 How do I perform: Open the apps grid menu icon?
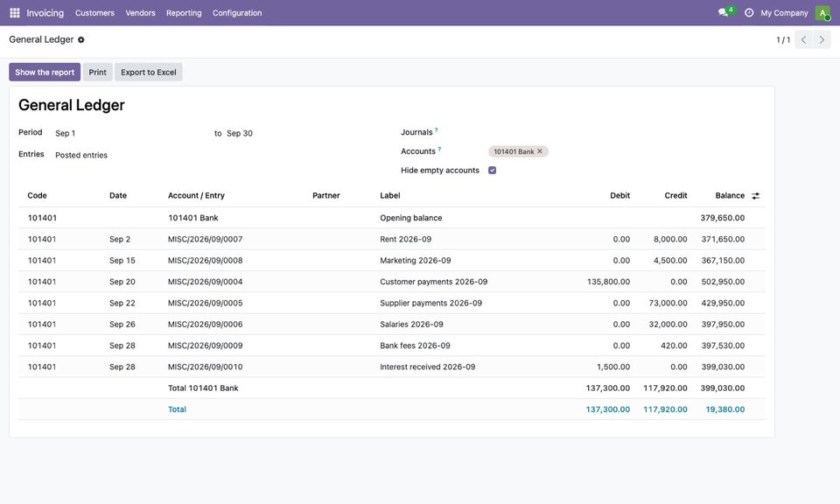coord(15,13)
